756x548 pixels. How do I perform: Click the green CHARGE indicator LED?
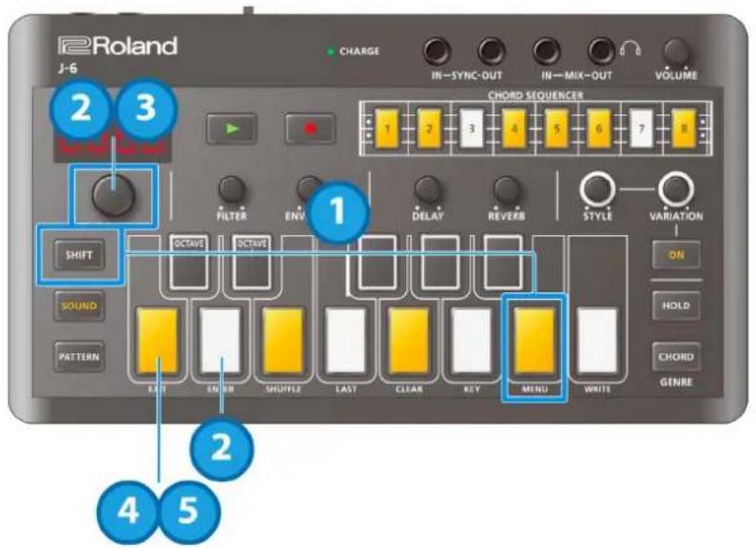(x=331, y=51)
